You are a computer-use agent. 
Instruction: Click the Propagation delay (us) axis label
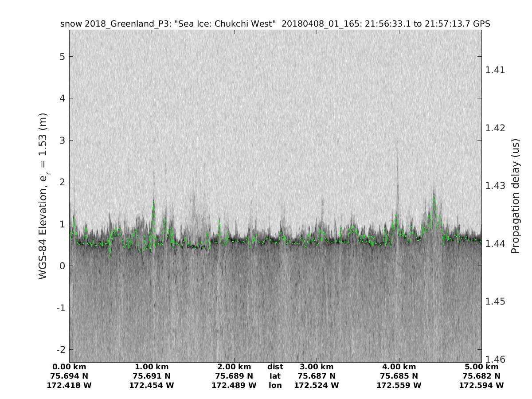515,196
